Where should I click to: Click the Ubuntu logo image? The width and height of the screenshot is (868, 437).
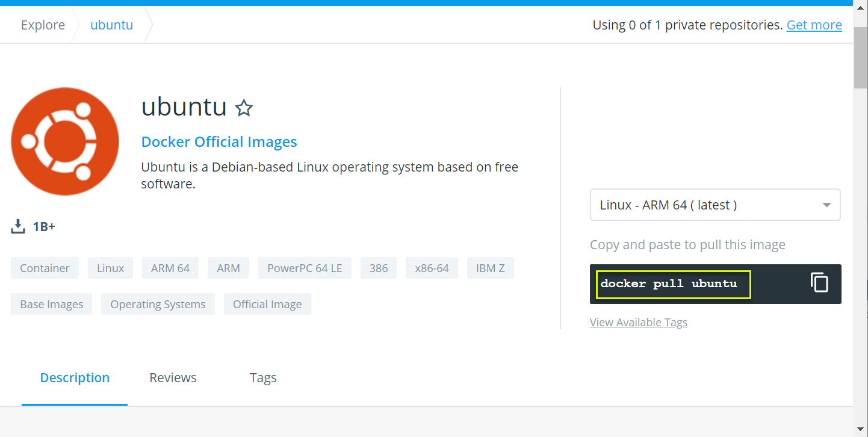point(65,141)
